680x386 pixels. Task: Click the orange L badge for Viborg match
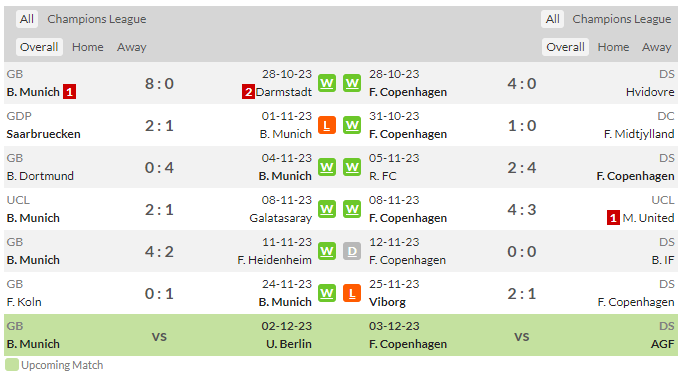[x=352, y=293]
